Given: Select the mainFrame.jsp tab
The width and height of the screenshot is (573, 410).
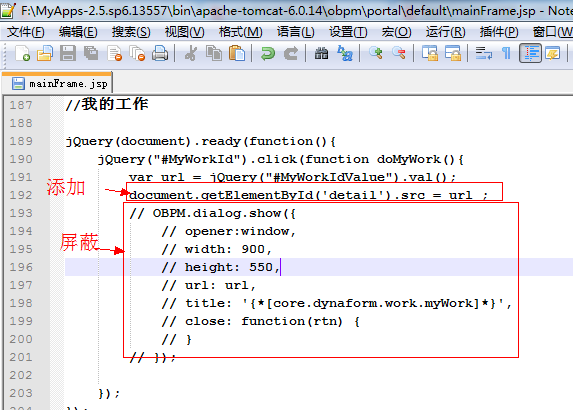Looking at the screenshot, I should point(57,84).
